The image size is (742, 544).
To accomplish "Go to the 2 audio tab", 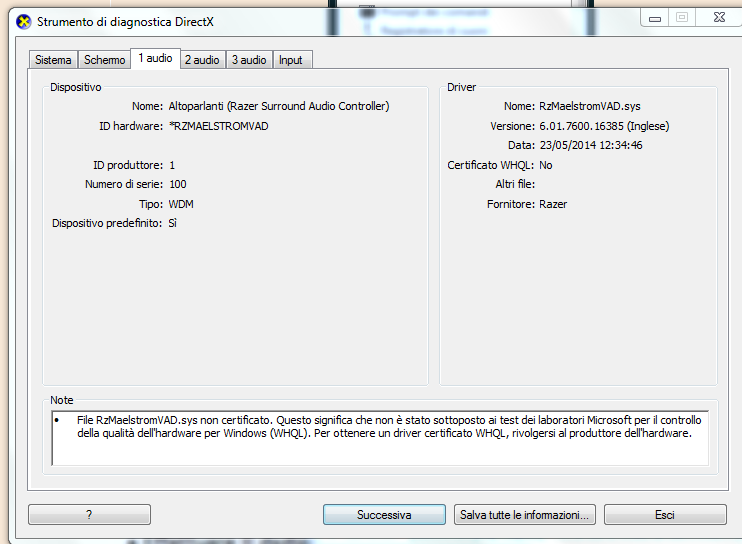I will coord(202,60).
